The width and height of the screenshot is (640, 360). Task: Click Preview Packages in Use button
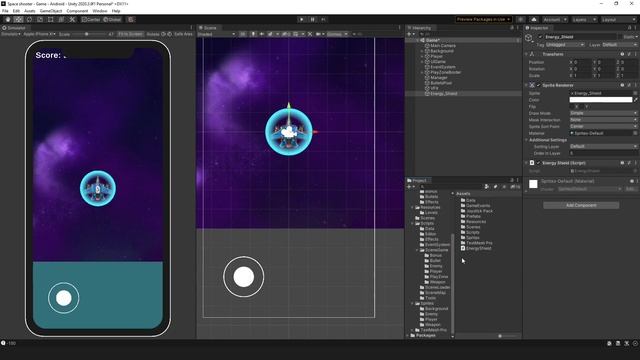(483, 19)
